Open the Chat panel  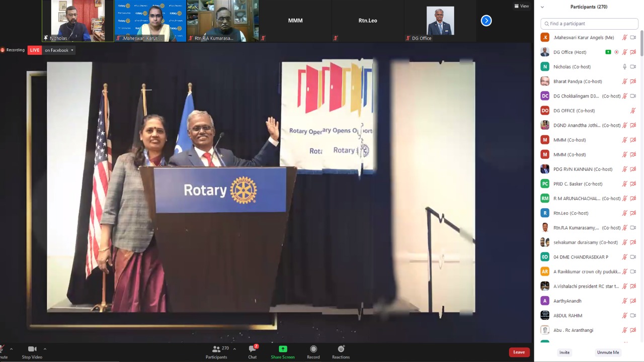click(x=252, y=350)
